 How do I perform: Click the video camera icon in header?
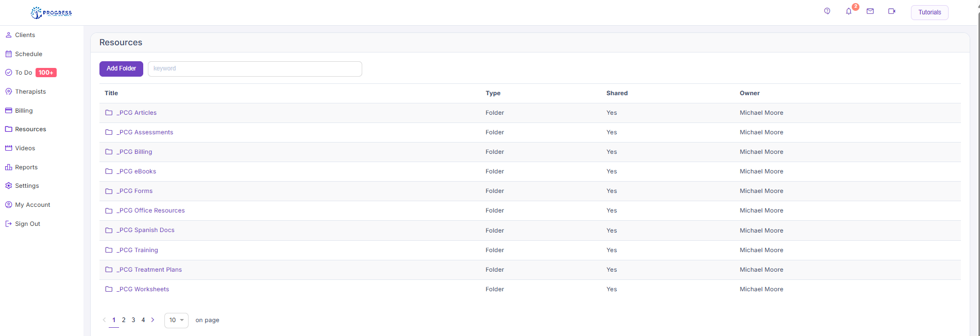(891, 11)
